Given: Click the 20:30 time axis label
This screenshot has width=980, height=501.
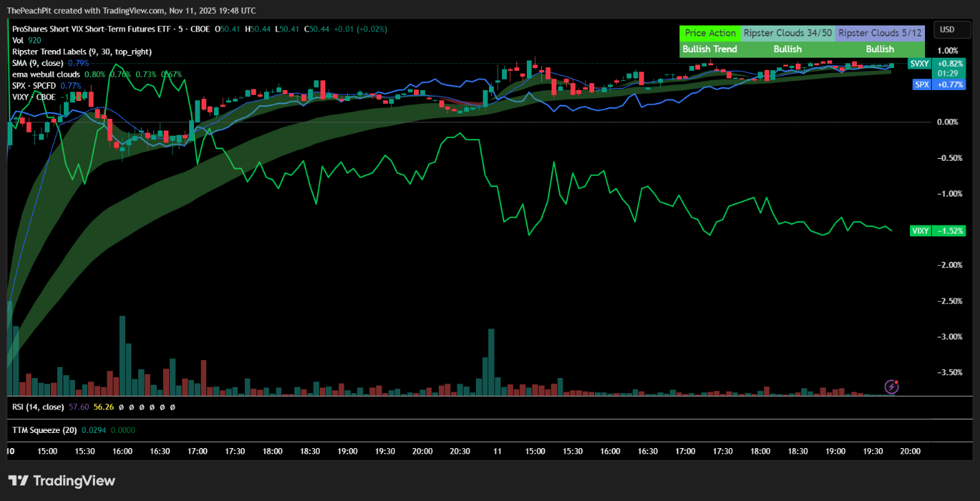Looking at the screenshot, I should [x=459, y=451].
